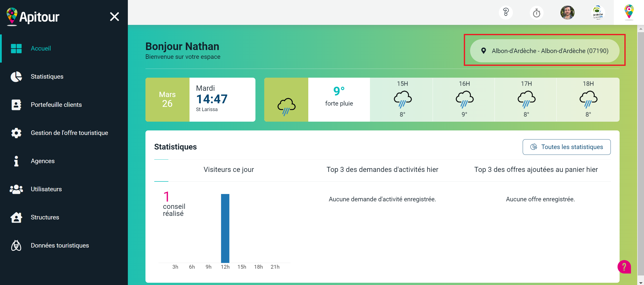The width and height of the screenshot is (644, 285).
Task: Open the Agences section
Action: coord(43,161)
